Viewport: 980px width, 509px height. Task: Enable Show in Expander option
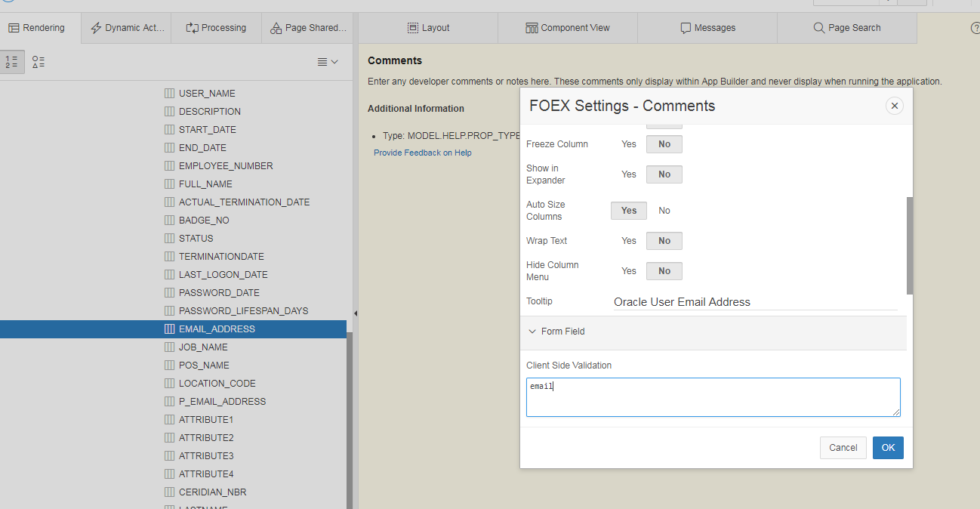point(628,174)
